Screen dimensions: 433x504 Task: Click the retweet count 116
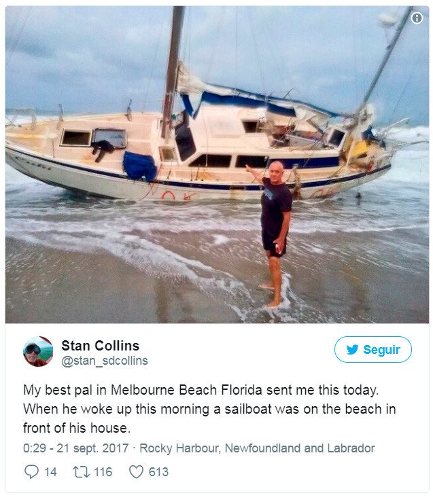click(102, 471)
